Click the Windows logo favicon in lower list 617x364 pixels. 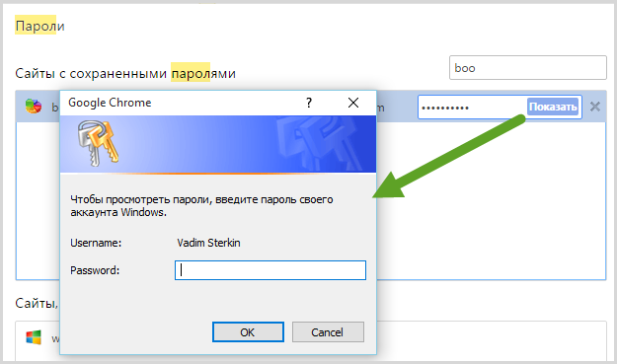click(34, 337)
